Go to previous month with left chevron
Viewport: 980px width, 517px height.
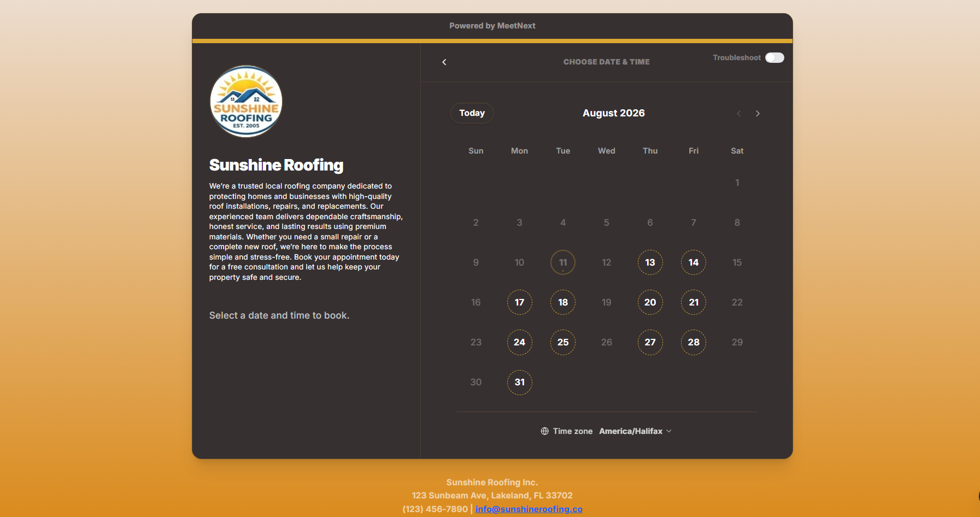tap(739, 114)
